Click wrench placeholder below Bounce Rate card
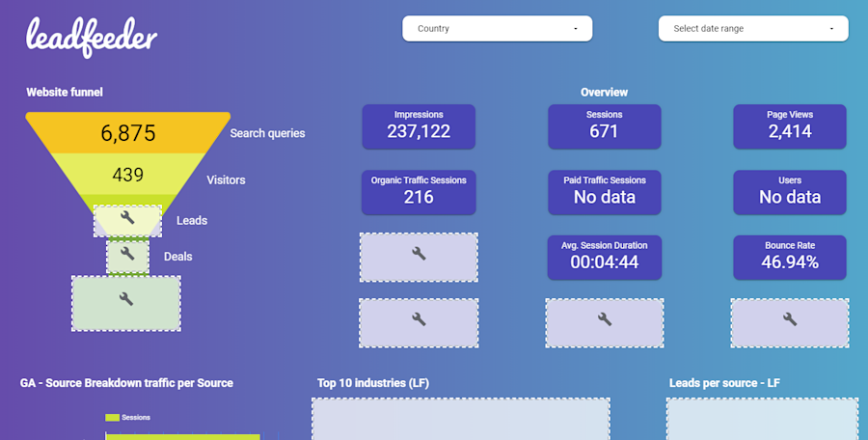This screenshot has width=868, height=440. [x=790, y=323]
